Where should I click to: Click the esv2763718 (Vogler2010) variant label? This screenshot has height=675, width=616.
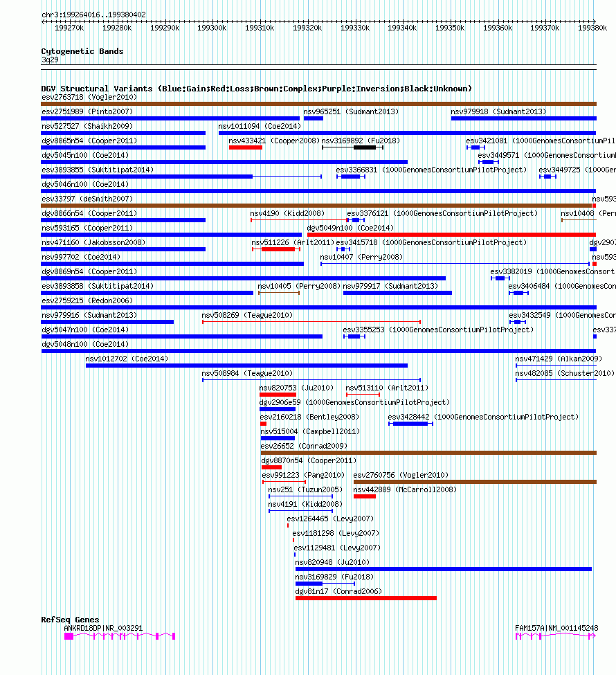(x=89, y=98)
